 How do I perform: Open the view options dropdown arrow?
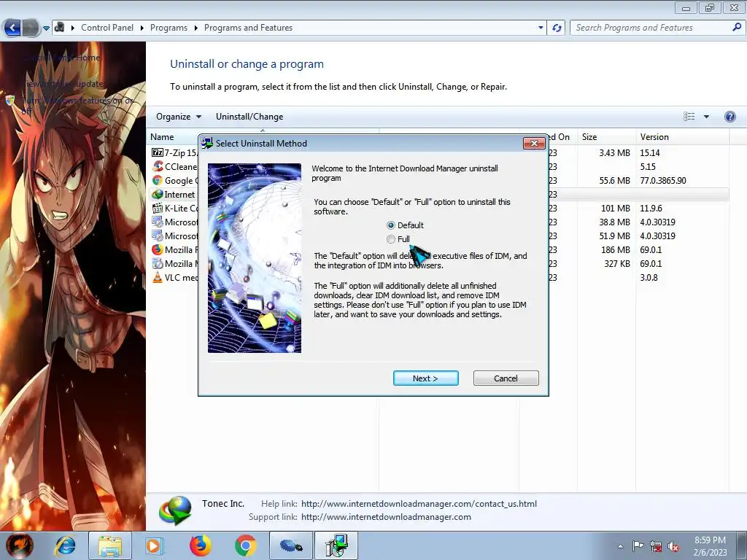point(706,117)
